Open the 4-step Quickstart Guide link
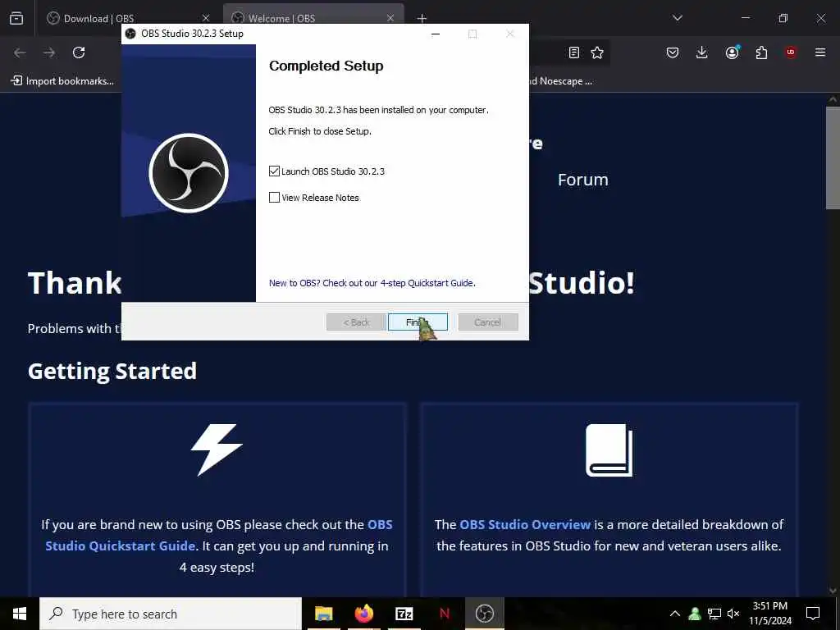The image size is (840, 630). click(x=372, y=283)
